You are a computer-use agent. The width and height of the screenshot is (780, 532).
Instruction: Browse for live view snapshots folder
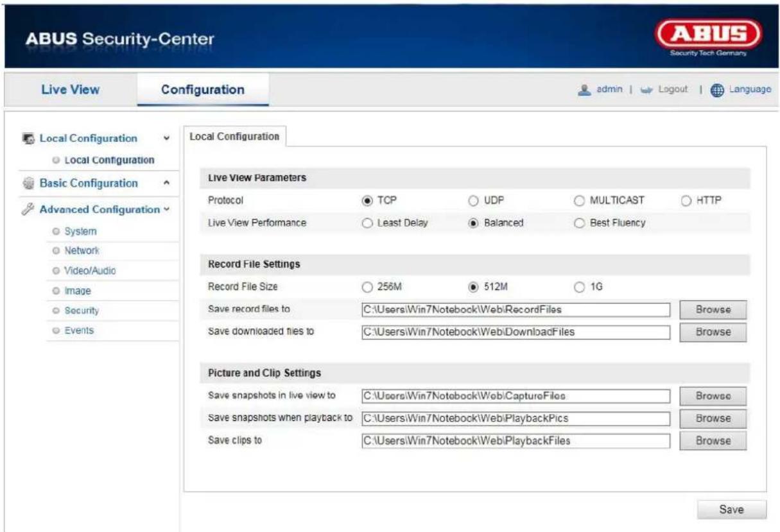click(713, 396)
